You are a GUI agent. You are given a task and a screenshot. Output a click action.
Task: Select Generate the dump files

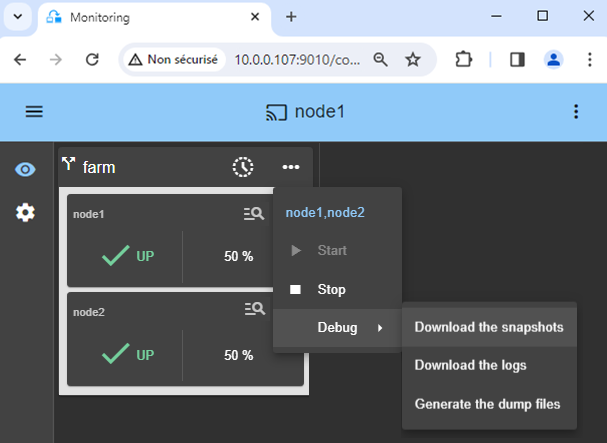[487, 404]
